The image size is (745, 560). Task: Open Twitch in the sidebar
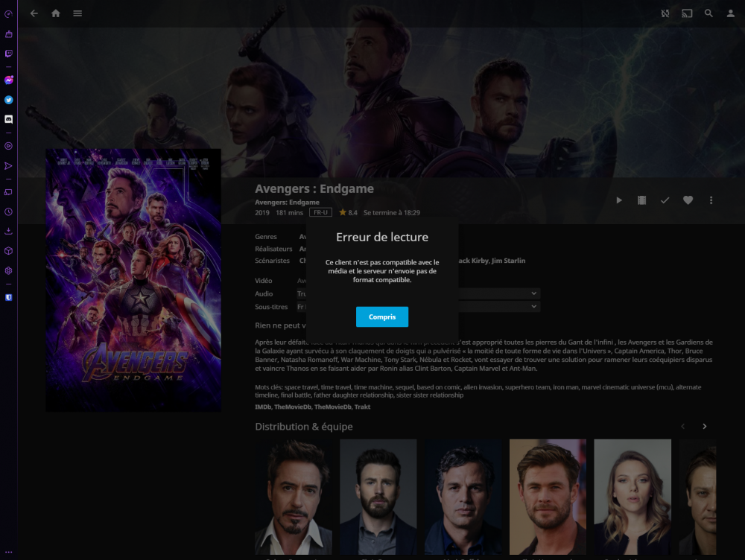point(8,54)
